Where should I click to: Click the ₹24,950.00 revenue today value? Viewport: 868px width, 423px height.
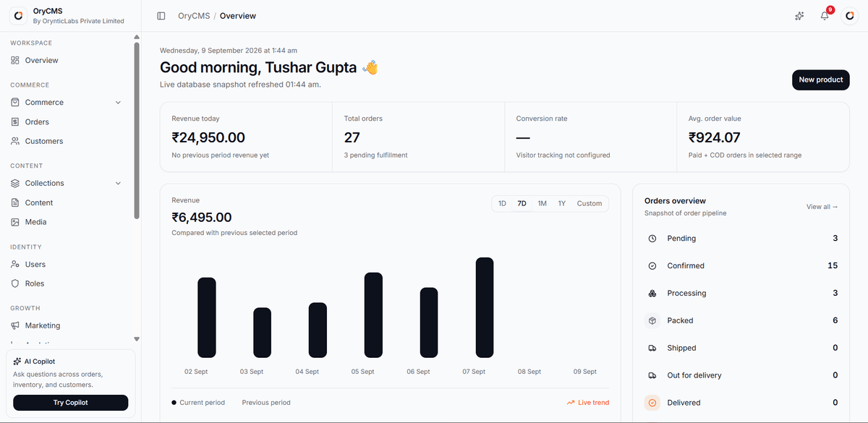[x=208, y=137]
